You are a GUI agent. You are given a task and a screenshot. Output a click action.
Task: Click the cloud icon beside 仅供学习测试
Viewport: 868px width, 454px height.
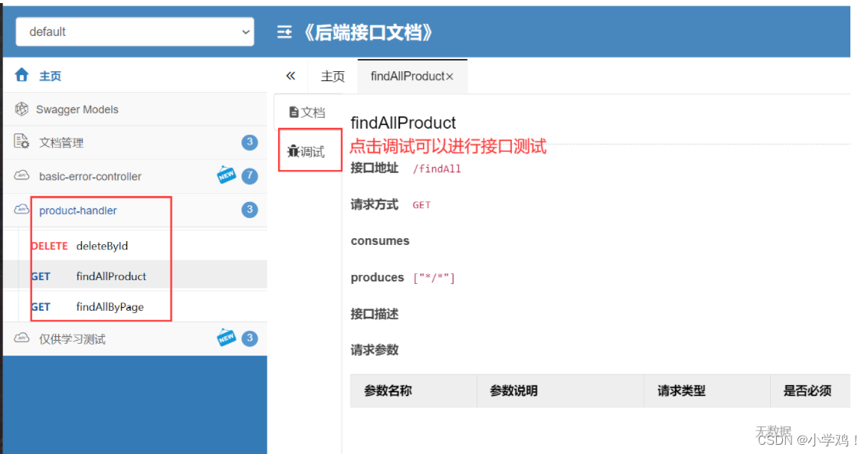tap(21, 338)
